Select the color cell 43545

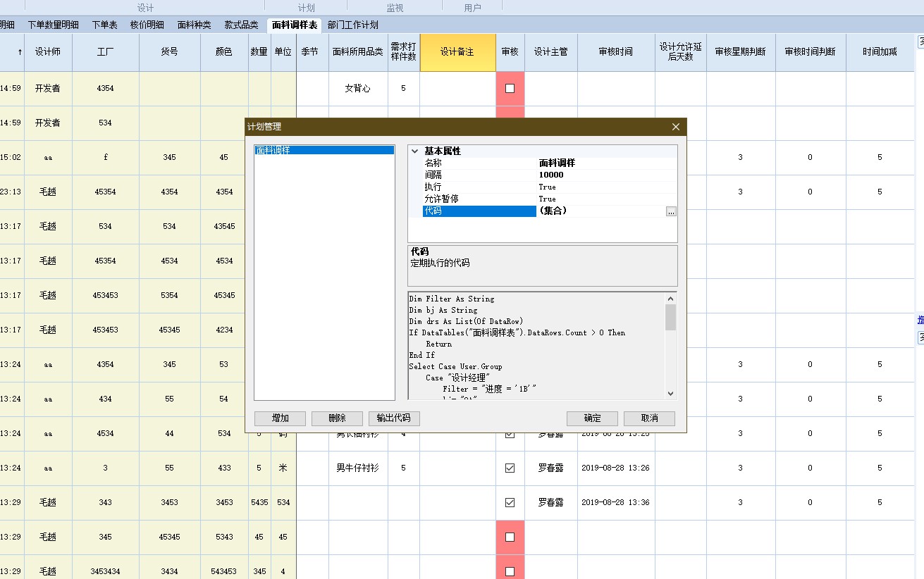click(224, 226)
